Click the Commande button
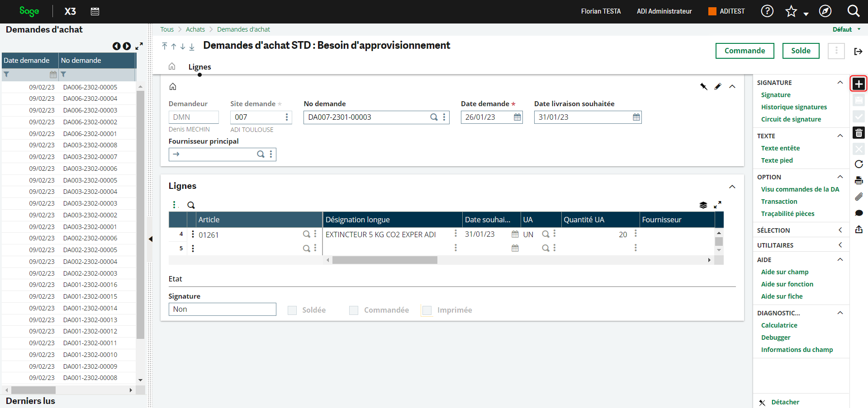This screenshot has width=868, height=408. tap(745, 51)
